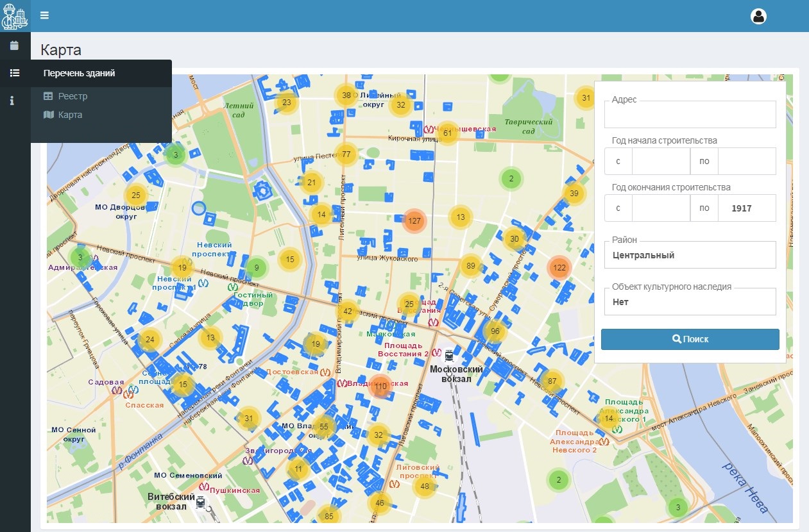
Task: Open the info sidebar icon
Action: tap(12, 101)
